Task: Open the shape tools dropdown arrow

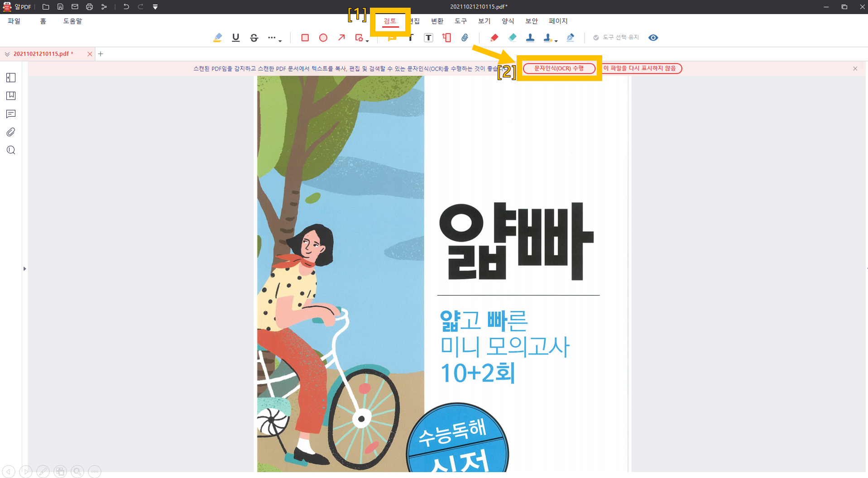Action: tap(367, 41)
